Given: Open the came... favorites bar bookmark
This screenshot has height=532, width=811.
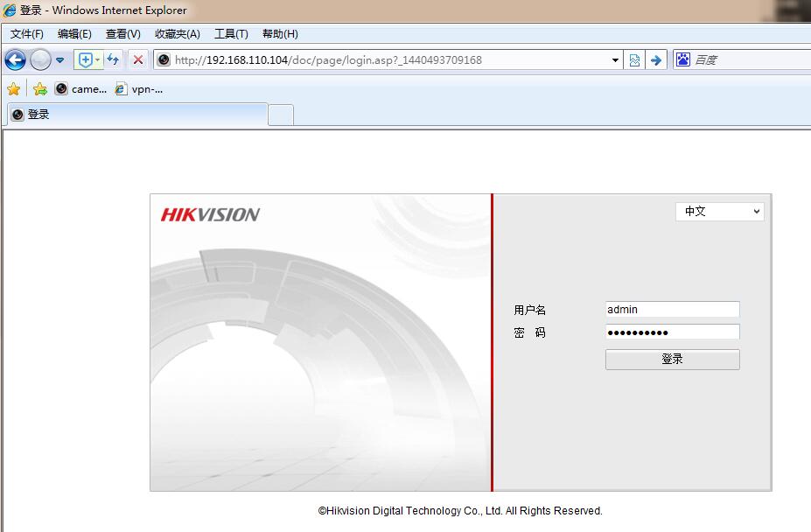Looking at the screenshot, I should [x=81, y=89].
